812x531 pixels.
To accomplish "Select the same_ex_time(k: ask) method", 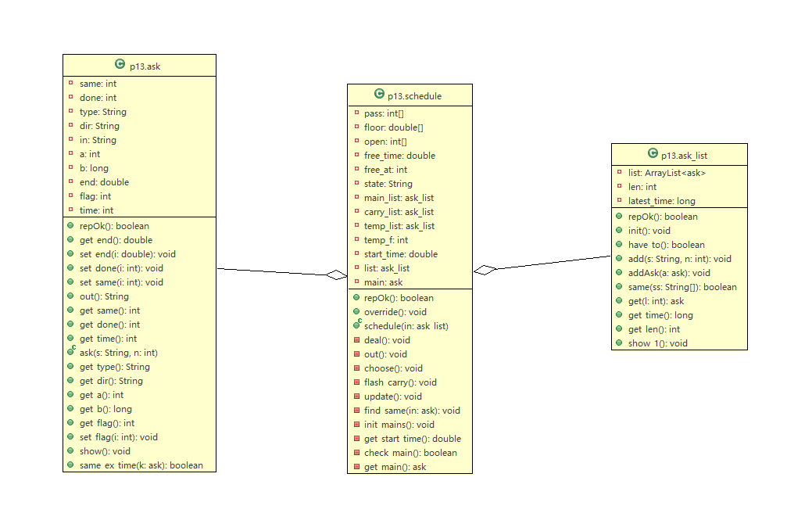I will tap(141, 465).
